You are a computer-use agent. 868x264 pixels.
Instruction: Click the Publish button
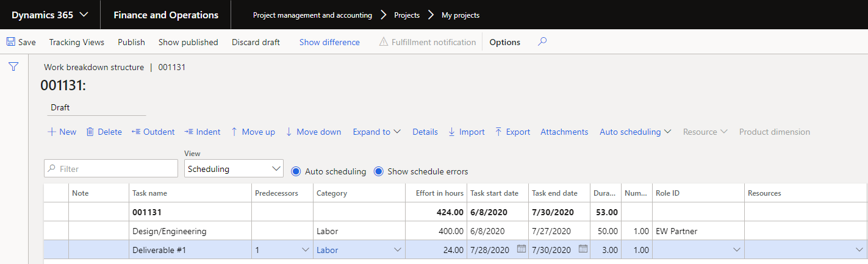(x=131, y=42)
